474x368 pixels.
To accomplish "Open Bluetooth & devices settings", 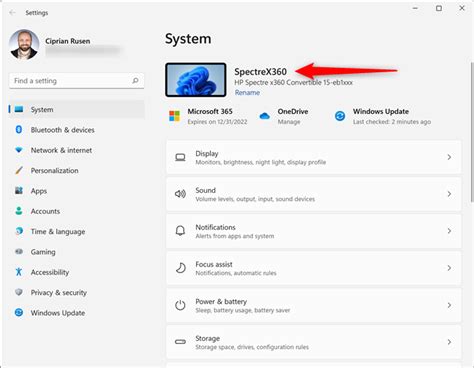I will [x=77, y=130].
